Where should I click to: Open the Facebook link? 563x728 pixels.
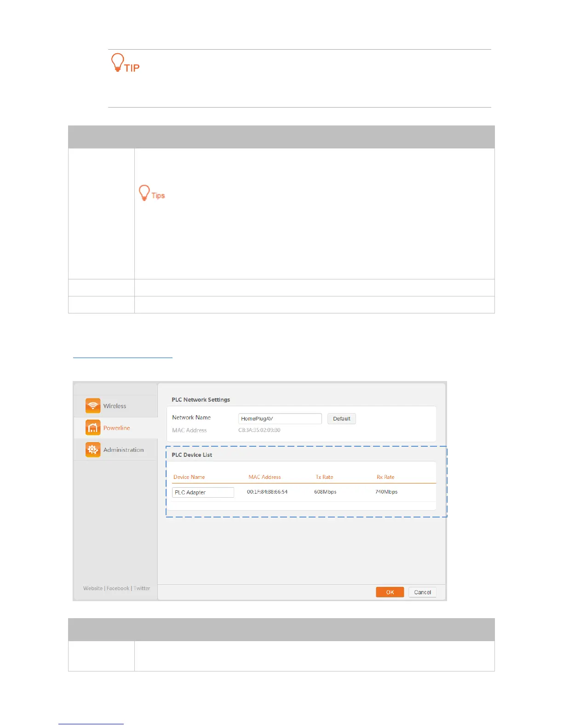point(118,588)
